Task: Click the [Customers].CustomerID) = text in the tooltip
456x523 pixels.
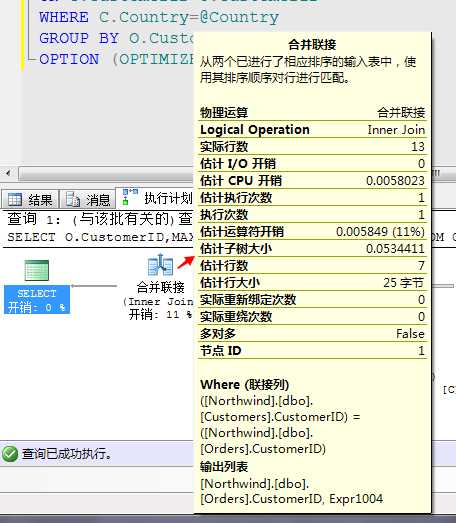Action: coord(280,417)
